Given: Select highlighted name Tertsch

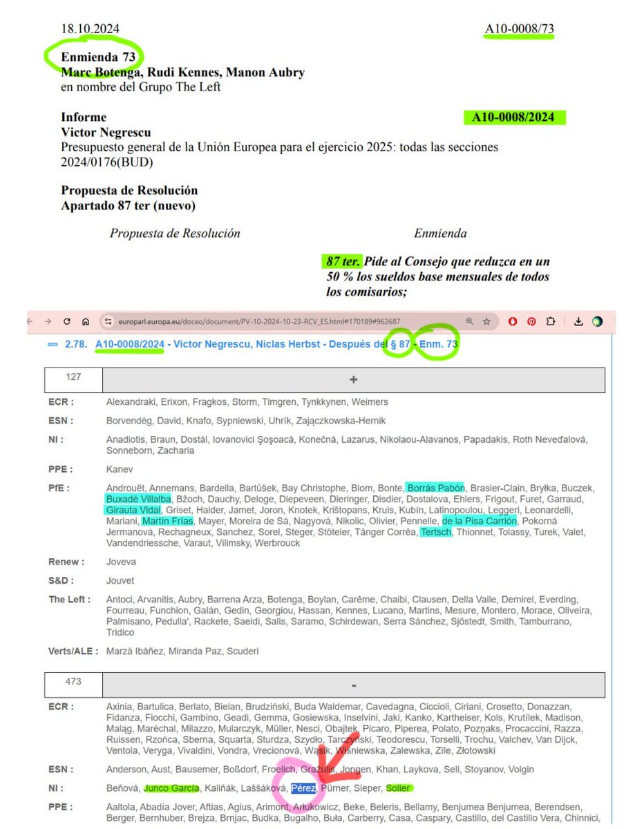Looking at the screenshot, I should tap(435, 532).
